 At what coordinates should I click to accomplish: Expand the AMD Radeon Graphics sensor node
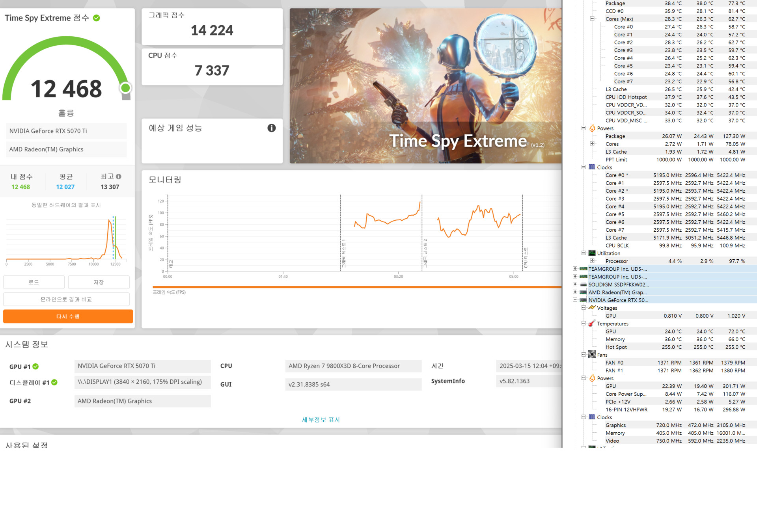click(575, 292)
